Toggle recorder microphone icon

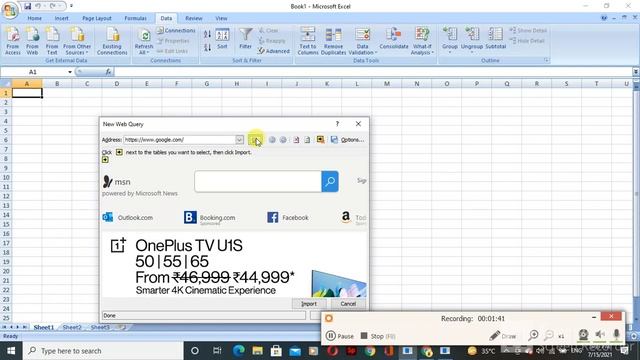point(616,335)
